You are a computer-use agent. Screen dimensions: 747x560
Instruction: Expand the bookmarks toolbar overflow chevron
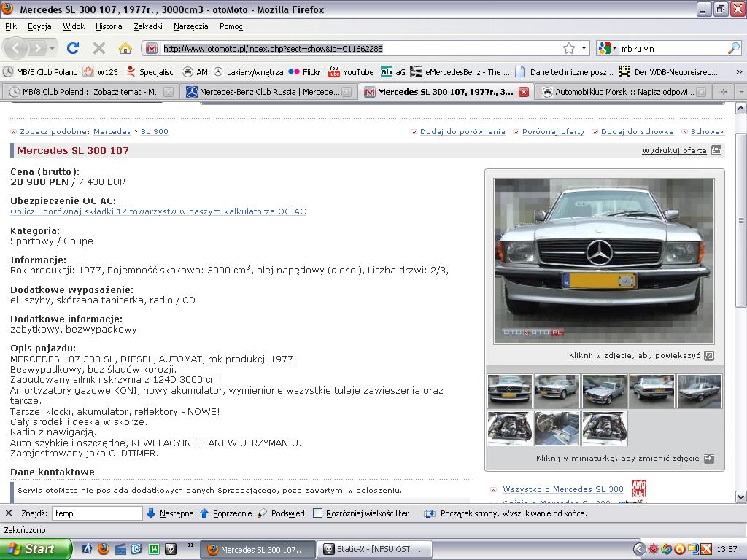tap(738, 72)
